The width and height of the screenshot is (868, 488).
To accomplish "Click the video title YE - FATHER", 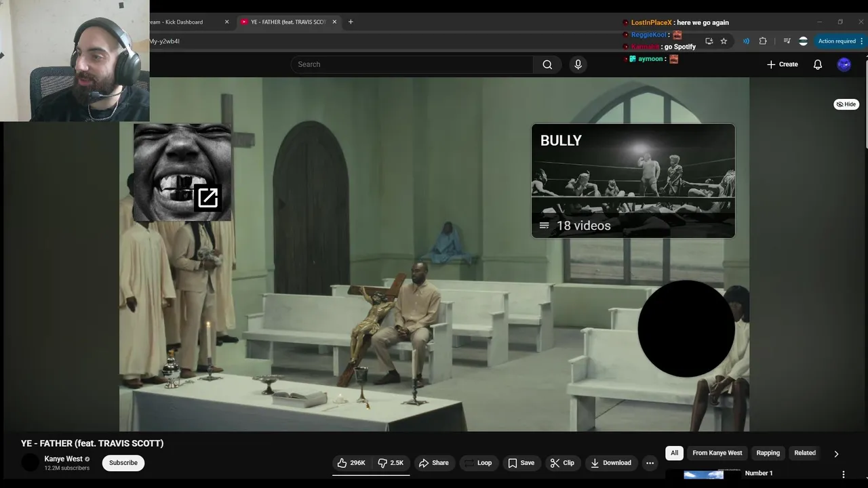I will pyautogui.click(x=92, y=443).
